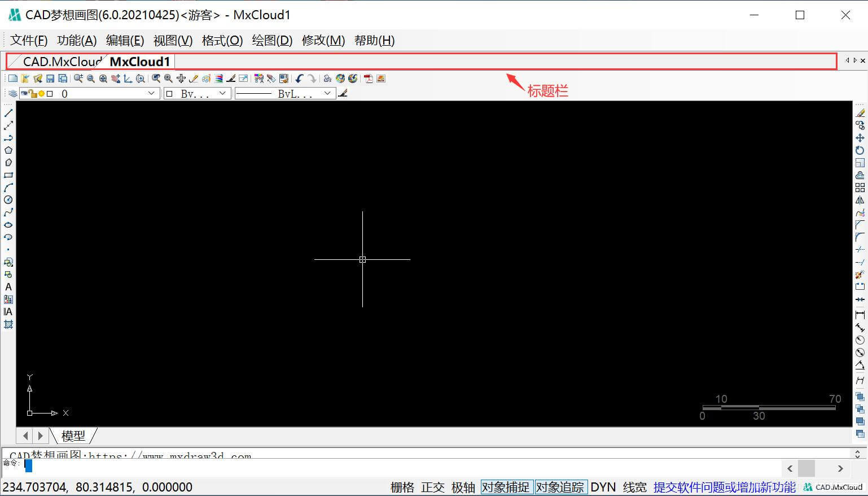This screenshot has width=868, height=496.
Task: Select the Rectangle drawing tool
Action: point(8,175)
